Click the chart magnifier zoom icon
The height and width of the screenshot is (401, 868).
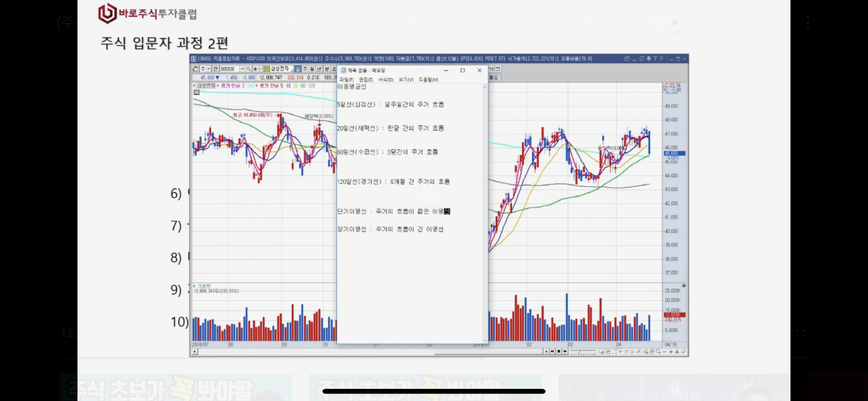coord(658,351)
